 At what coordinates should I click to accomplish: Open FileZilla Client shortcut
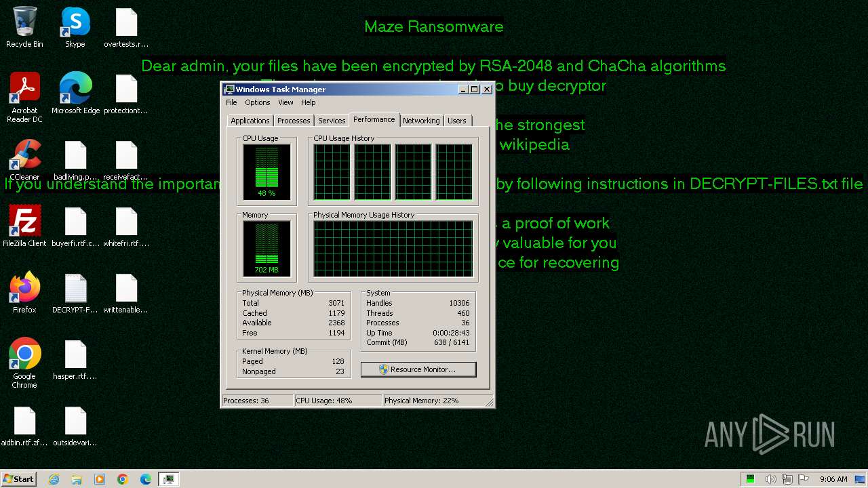(x=24, y=226)
